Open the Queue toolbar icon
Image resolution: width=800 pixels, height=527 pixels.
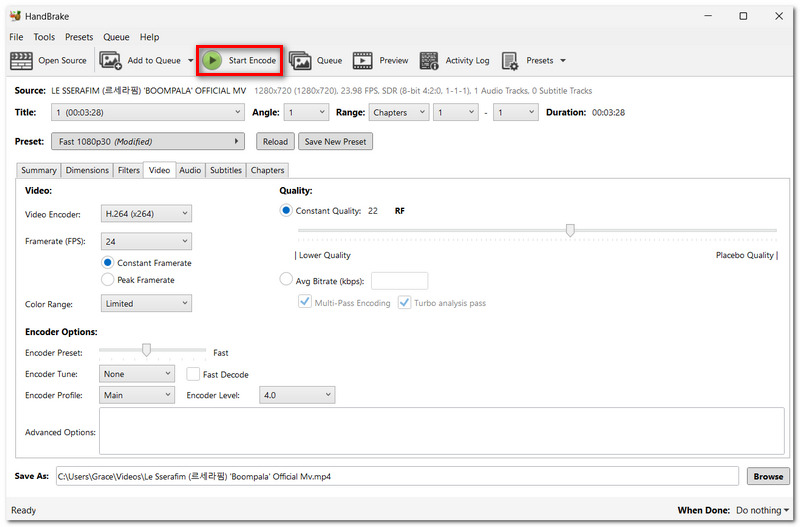300,61
